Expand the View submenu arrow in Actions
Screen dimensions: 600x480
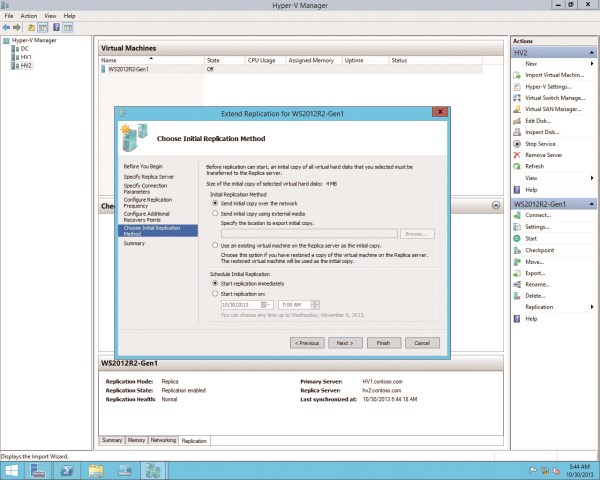click(592, 178)
